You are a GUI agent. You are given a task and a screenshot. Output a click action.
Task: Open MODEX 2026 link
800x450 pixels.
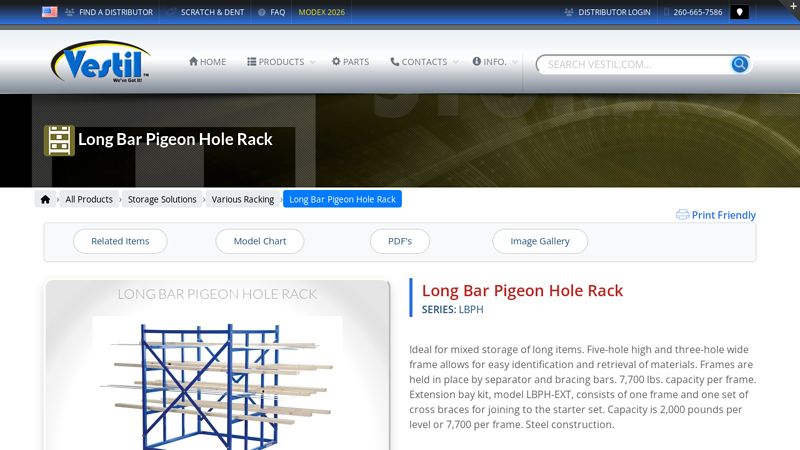(321, 12)
